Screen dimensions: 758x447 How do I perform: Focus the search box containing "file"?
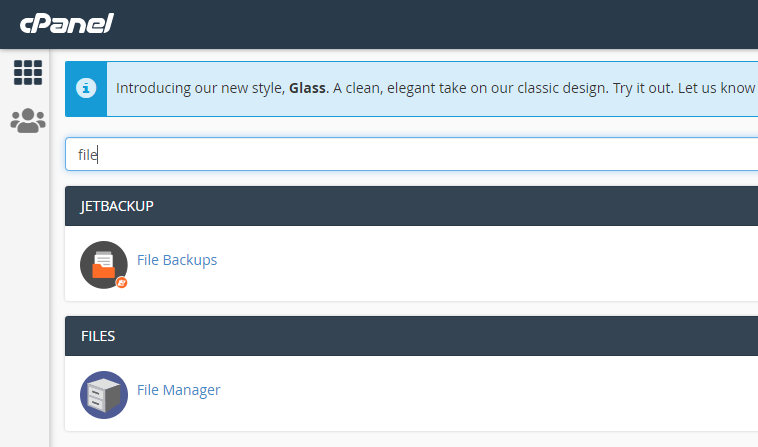400,155
